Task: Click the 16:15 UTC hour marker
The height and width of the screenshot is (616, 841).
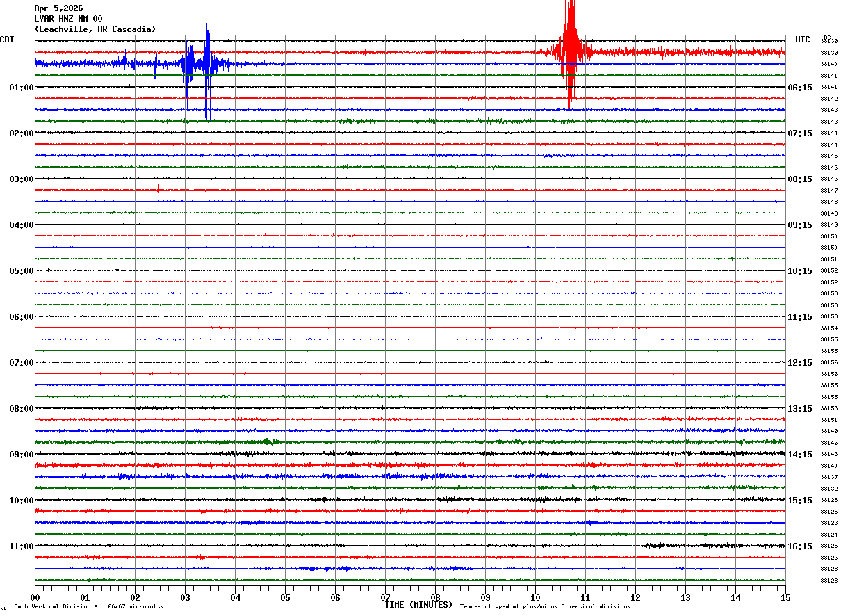Action: 799,546
